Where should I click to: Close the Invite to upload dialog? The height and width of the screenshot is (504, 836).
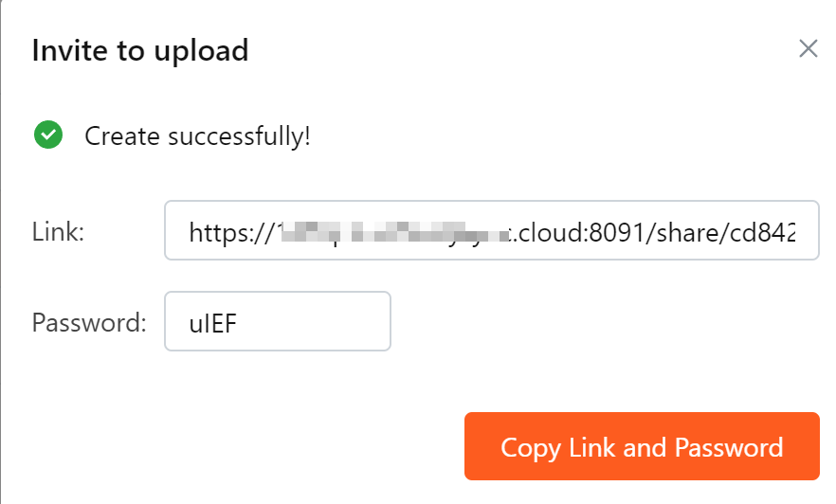[809, 48]
